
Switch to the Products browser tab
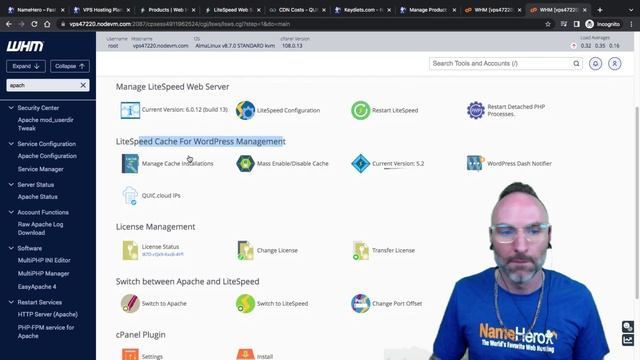tap(167, 10)
